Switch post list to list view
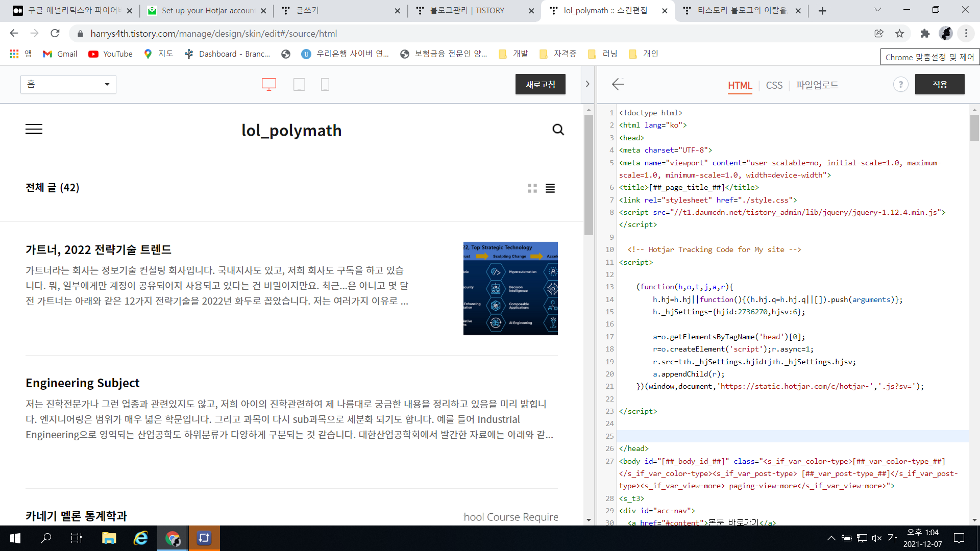The height and width of the screenshot is (551, 980). tap(550, 188)
